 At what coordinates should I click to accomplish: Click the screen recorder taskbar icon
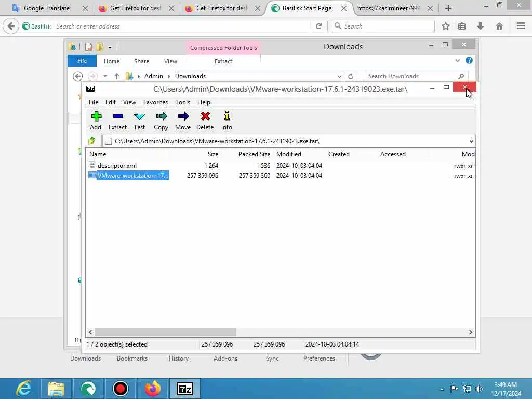click(x=121, y=389)
